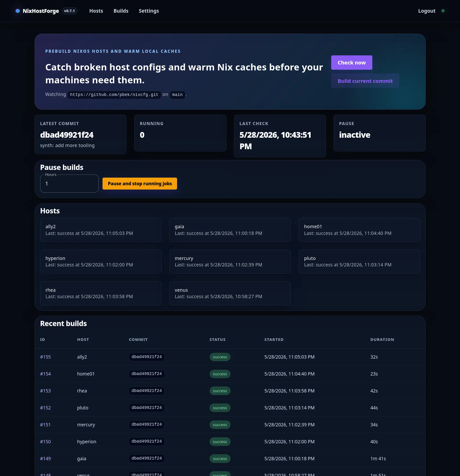Click the synth: add more tooling message
Screen dimensions: 460x476
pyautogui.click(x=67, y=145)
